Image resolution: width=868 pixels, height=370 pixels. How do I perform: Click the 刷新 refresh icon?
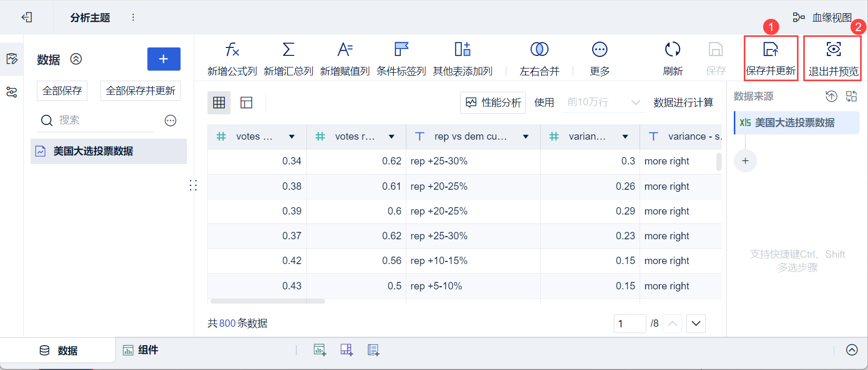(x=672, y=50)
